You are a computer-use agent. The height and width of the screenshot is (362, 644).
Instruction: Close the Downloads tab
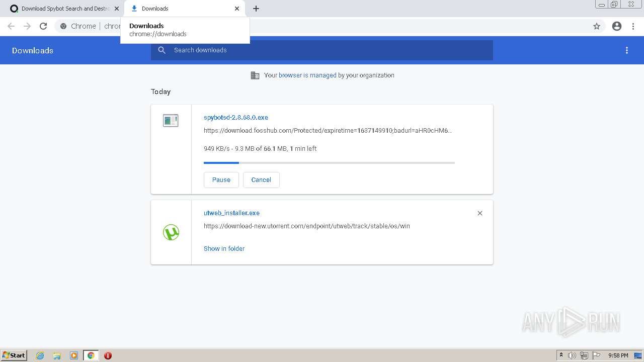pos(237,9)
